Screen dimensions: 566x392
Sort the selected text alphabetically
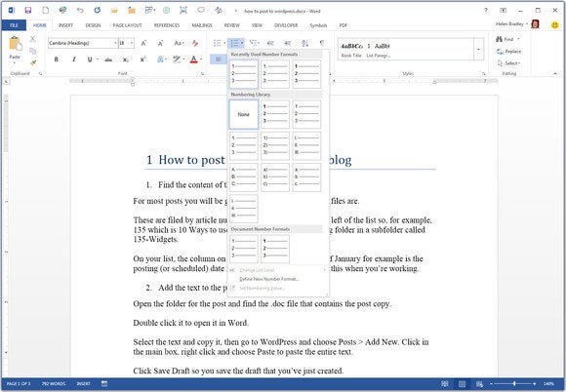[x=305, y=43]
